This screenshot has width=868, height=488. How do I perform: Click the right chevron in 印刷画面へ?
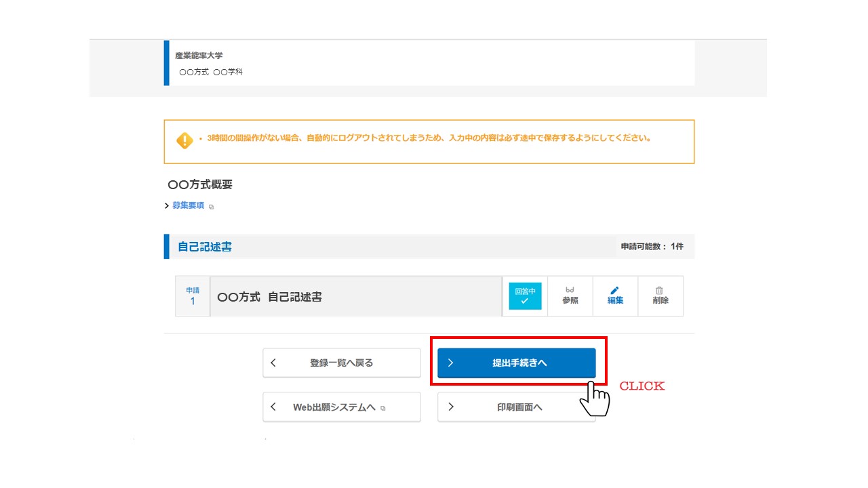(452, 407)
